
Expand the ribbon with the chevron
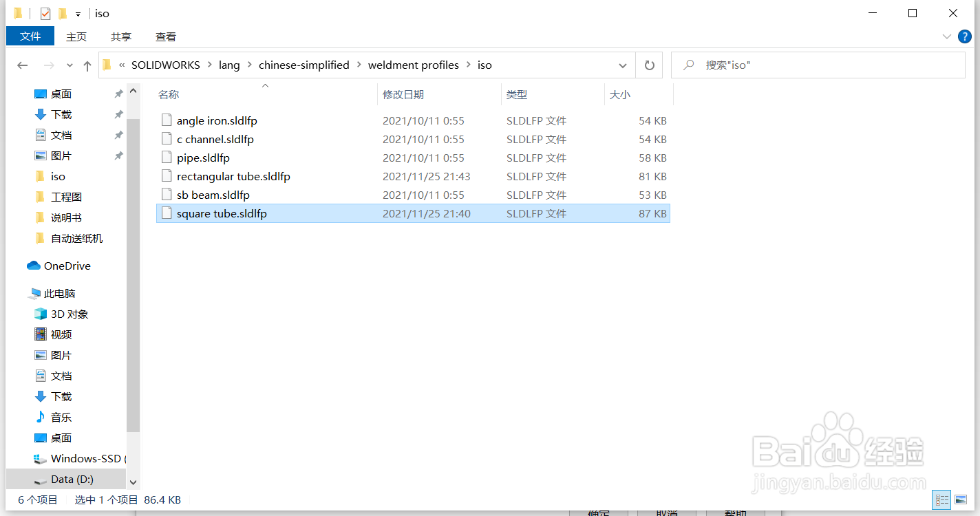click(x=946, y=36)
